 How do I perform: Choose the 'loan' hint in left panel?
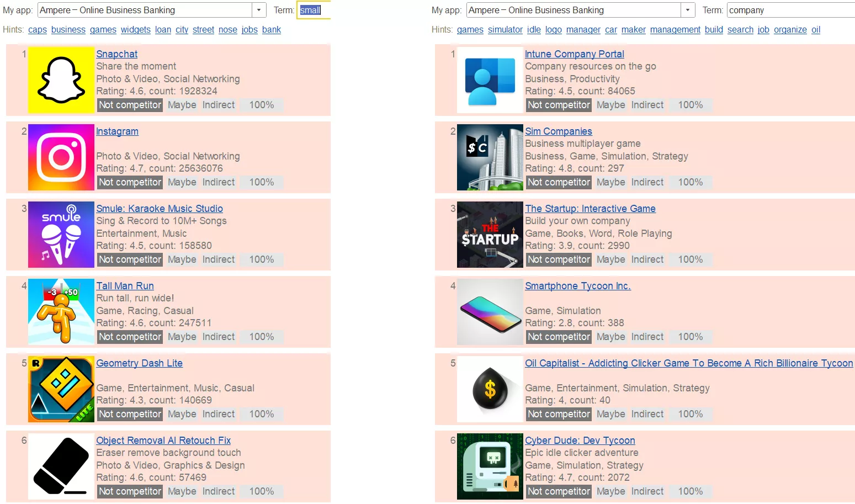(163, 30)
